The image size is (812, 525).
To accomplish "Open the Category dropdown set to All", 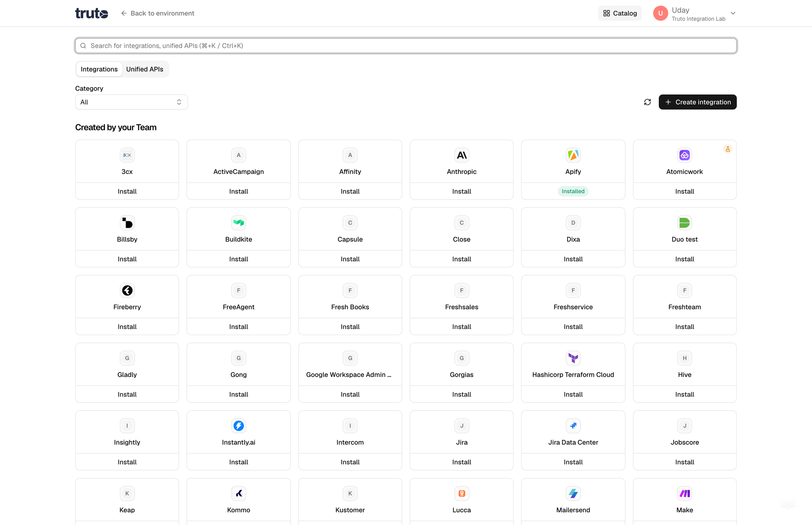I will pos(131,102).
